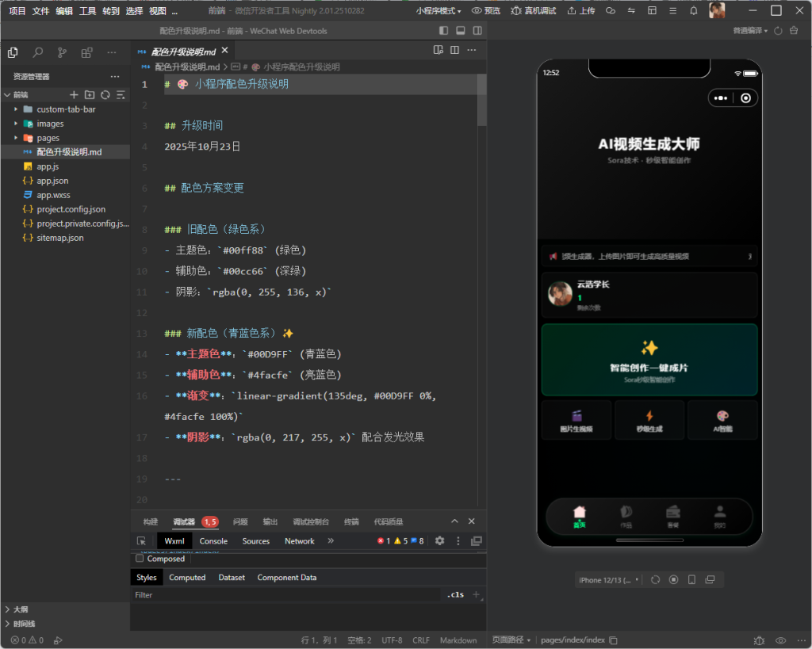Expand the pages folder in the explorer

pos(49,137)
